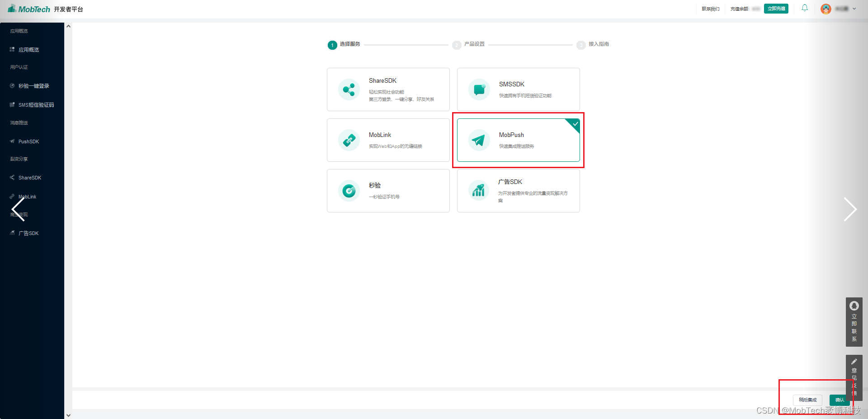This screenshot has width=868, height=419.
Task: Click the 应用概览 grid icon in sidebar
Action: tap(12, 49)
